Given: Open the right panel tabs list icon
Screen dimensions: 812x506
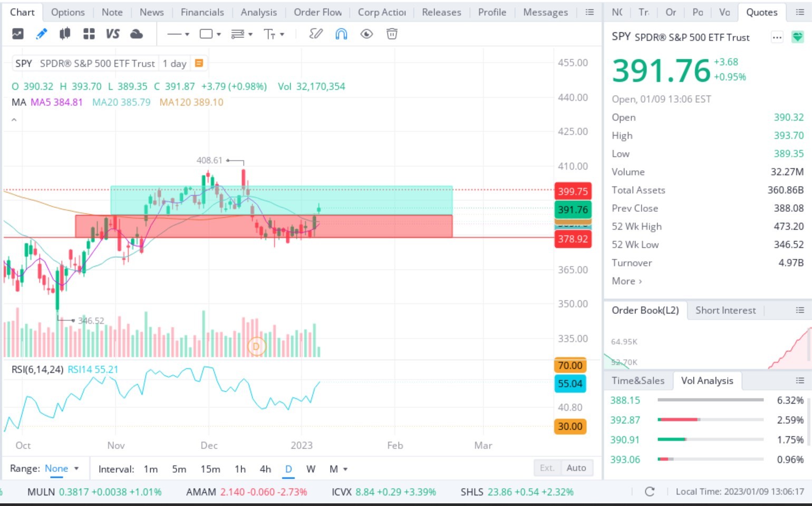Looking at the screenshot, I should 800,12.
